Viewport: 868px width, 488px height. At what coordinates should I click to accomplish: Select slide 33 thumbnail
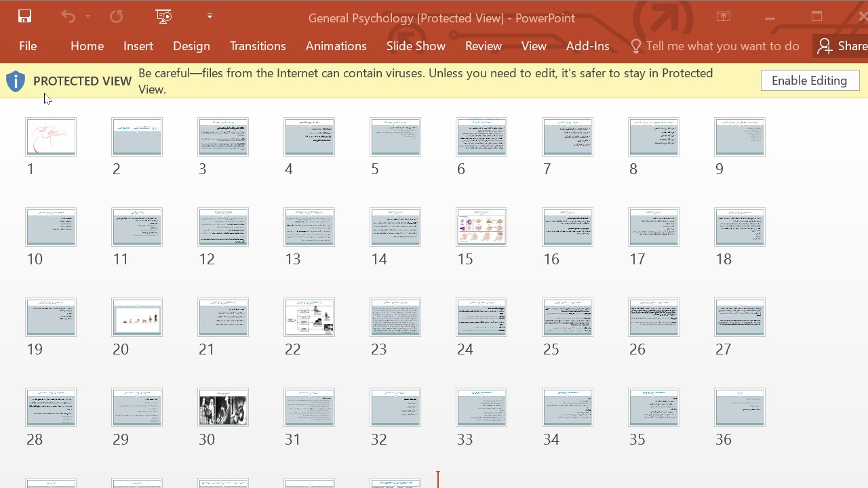pos(481,407)
